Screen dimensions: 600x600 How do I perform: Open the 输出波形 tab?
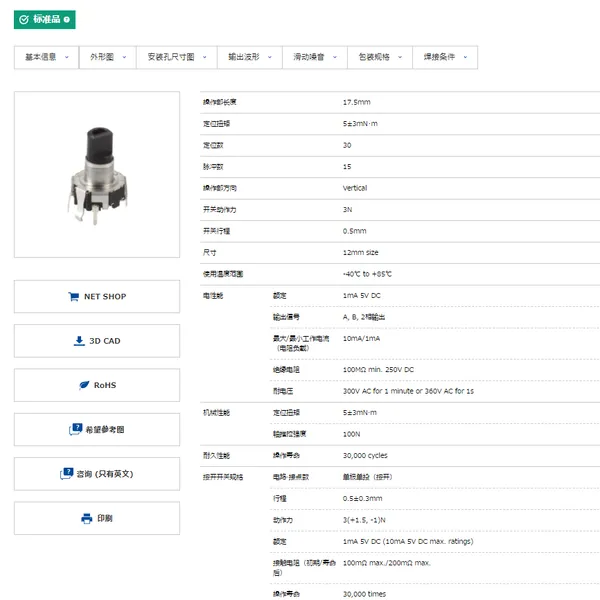point(250,57)
